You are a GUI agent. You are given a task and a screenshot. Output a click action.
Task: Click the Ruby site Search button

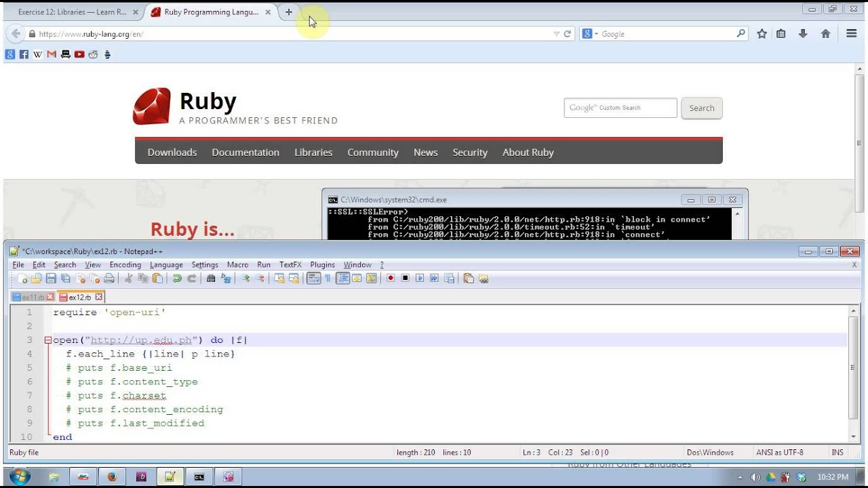click(702, 108)
